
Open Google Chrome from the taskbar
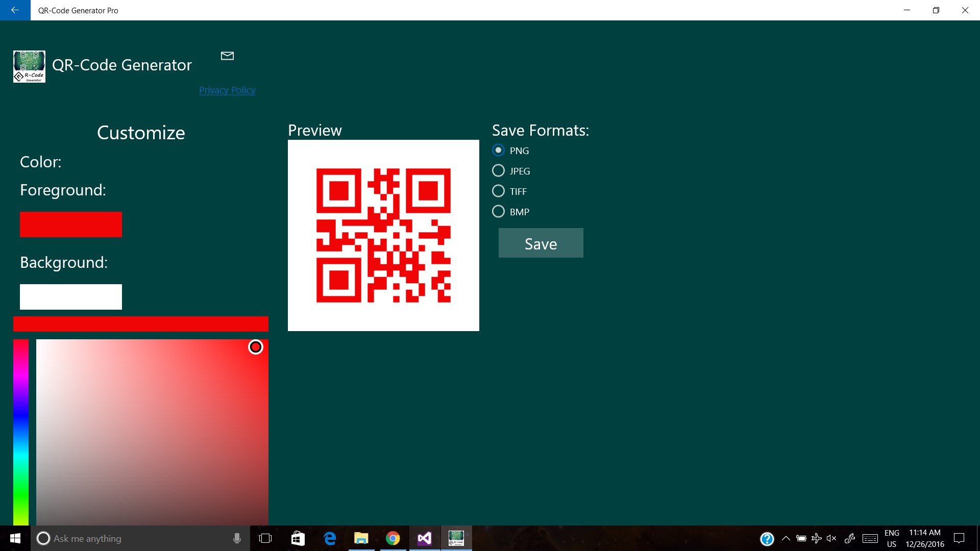tap(393, 538)
